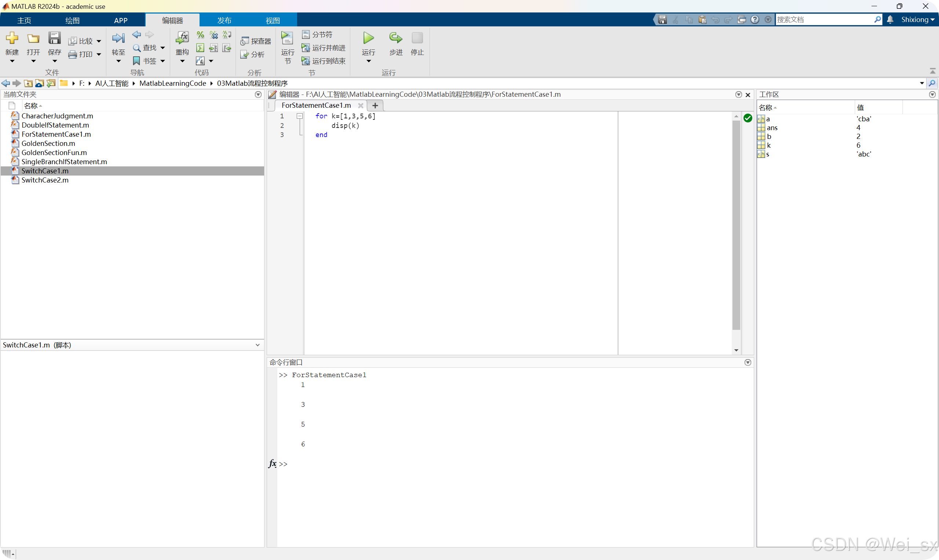Click the Run Section (运行节) icon
The image size is (939, 560).
(287, 38)
